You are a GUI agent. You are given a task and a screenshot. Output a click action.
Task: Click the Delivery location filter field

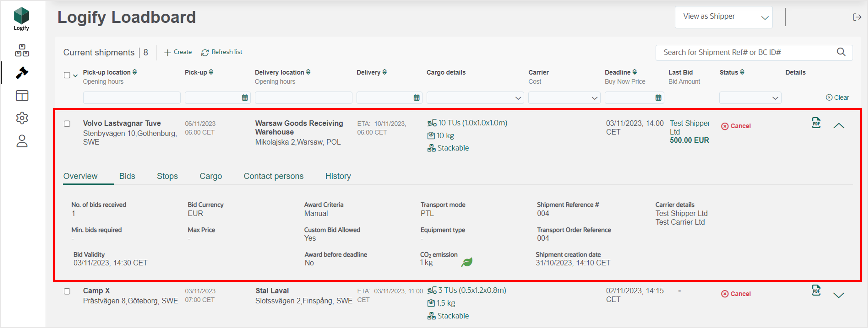click(303, 98)
